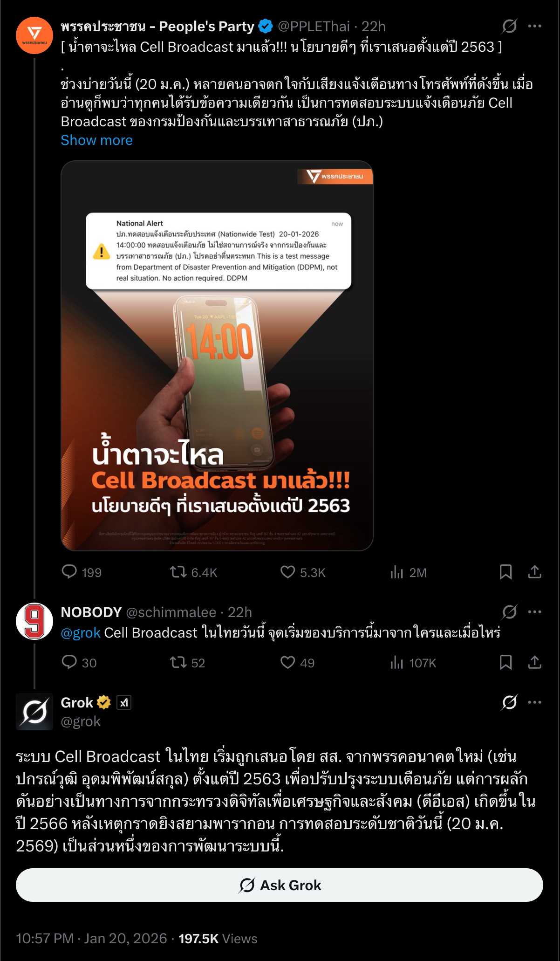Share the People's Party post
Image resolution: width=560 pixels, height=961 pixels.
pyautogui.click(x=534, y=572)
